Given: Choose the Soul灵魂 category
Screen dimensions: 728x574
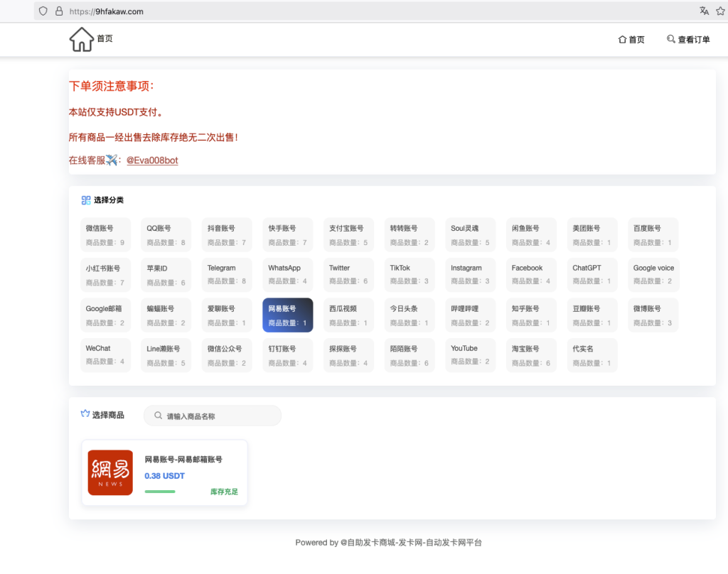Looking at the screenshot, I should (x=471, y=235).
